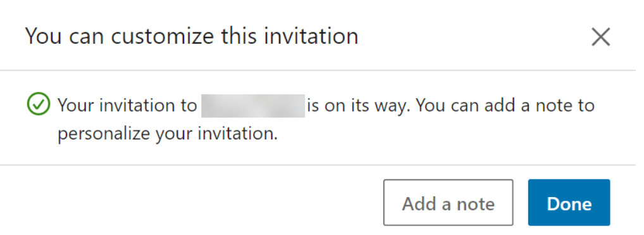Viewport: 644px width, 235px height.
Task: Click the Add a note button
Action: [x=448, y=203]
